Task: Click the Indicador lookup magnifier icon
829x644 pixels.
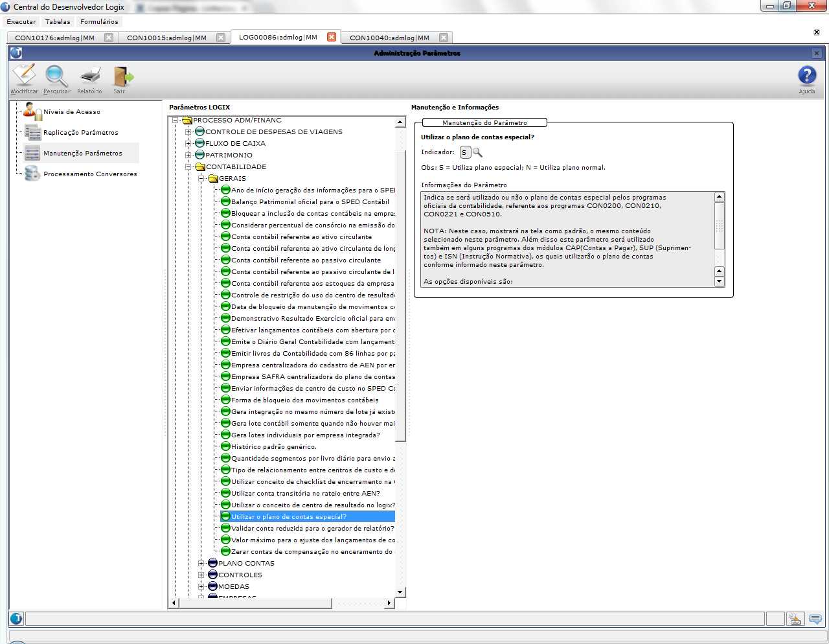Action: 477,152
